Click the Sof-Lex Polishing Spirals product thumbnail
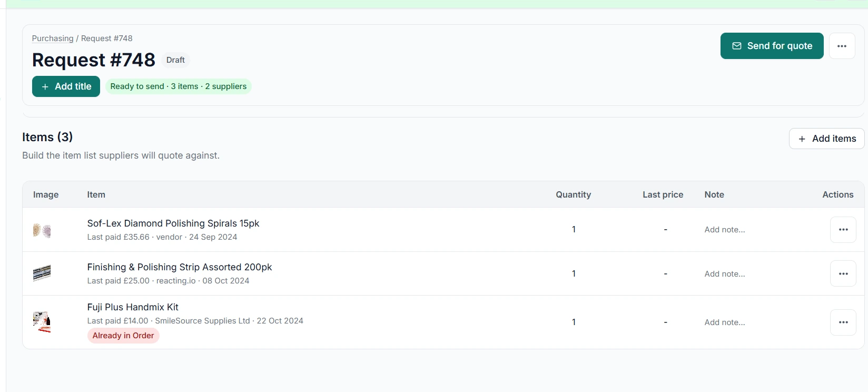This screenshot has width=868, height=392. click(x=42, y=230)
